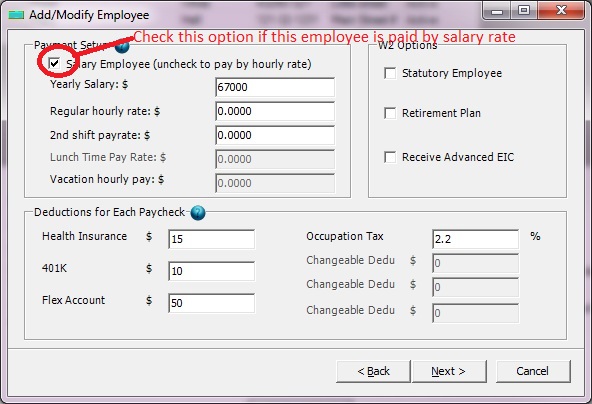Screen dimensions: 592x404
Task: Click the Payment Setup help icon
Action: [122, 46]
